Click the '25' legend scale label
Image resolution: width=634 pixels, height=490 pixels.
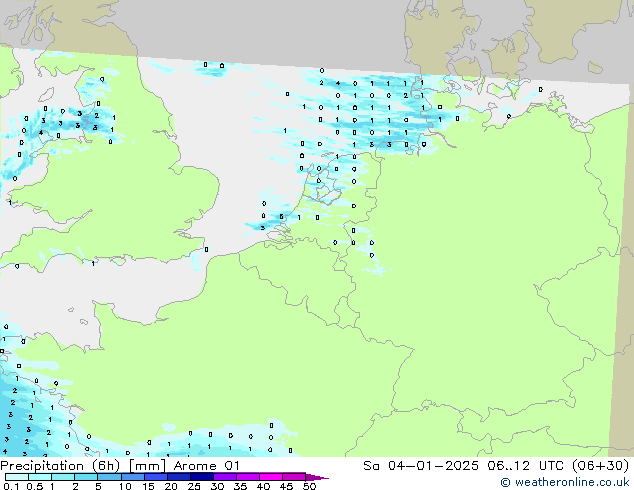click(194, 486)
